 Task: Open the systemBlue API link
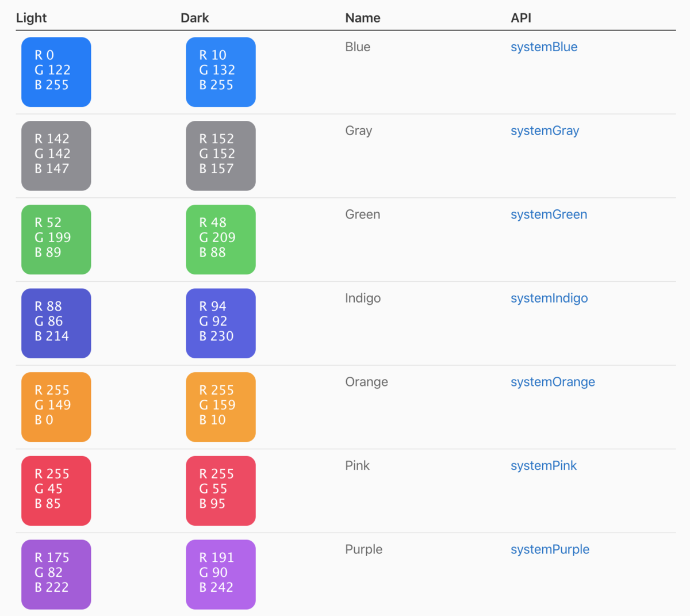(x=543, y=47)
